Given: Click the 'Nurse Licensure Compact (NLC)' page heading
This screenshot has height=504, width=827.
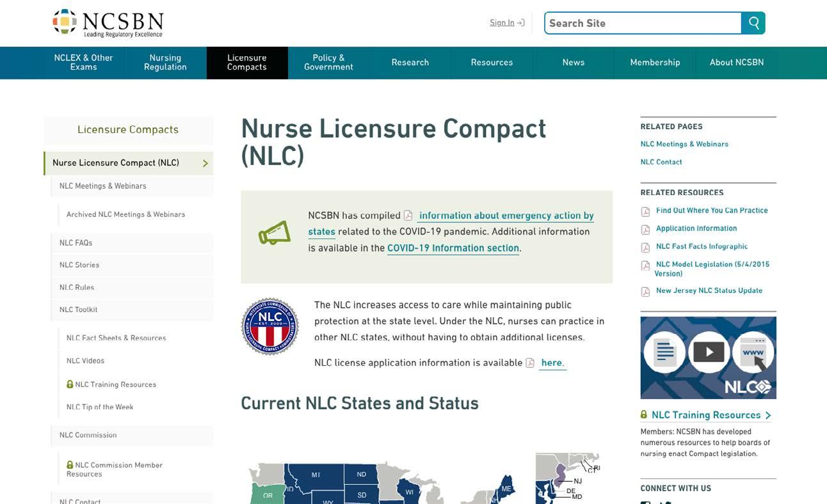Looking at the screenshot, I should click(394, 142).
